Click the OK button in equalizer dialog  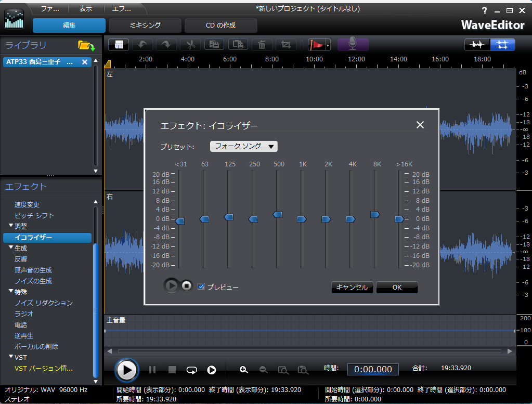pos(397,288)
